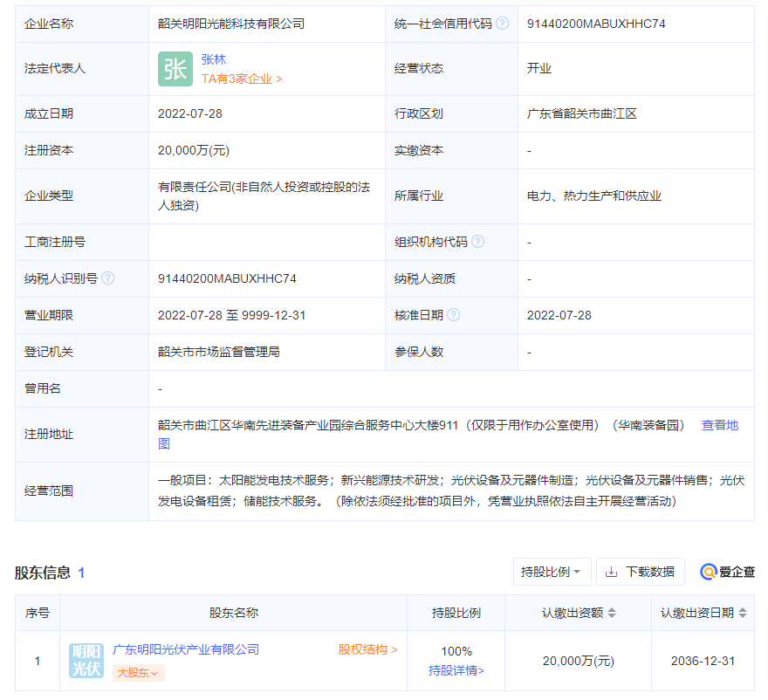Select the 100% shareholding value
This screenshot has height=700, width=768.
click(456, 651)
